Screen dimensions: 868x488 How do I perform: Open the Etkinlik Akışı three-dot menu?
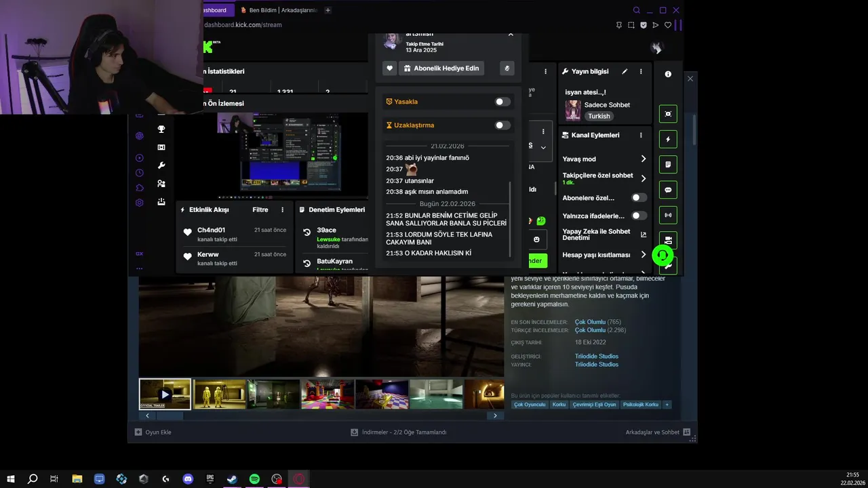click(x=283, y=209)
